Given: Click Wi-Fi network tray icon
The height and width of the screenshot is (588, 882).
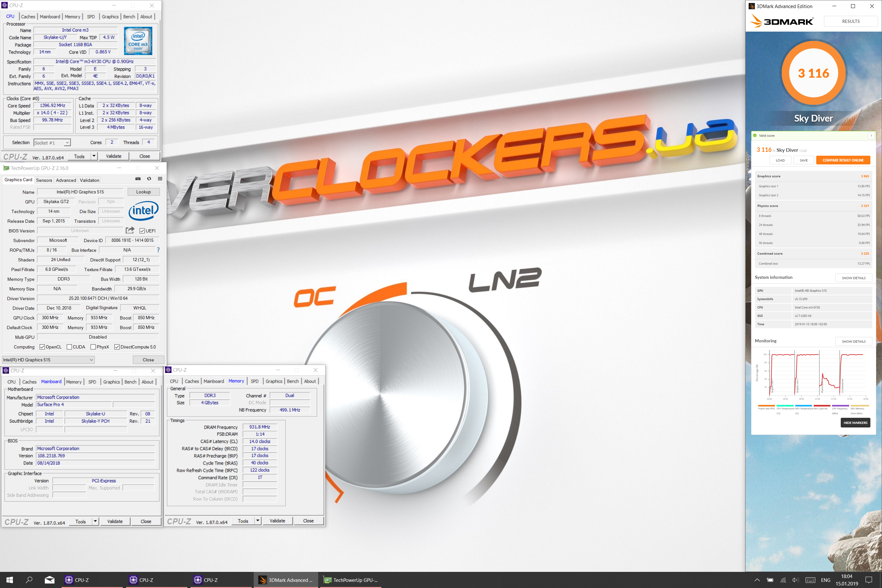Looking at the screenshot, I should coord(783,580).
